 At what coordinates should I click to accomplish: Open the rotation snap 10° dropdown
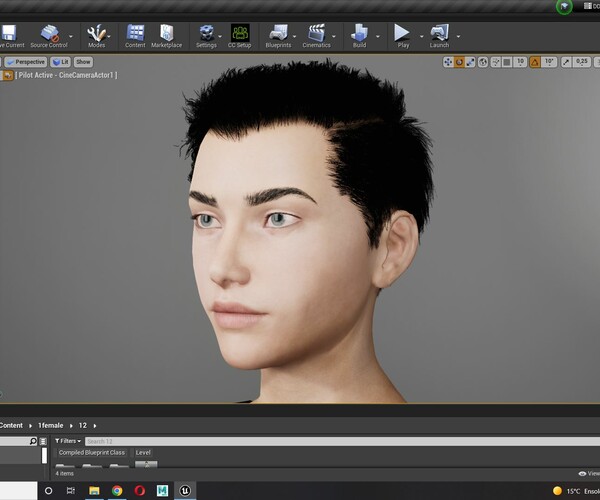click(549, 62)
